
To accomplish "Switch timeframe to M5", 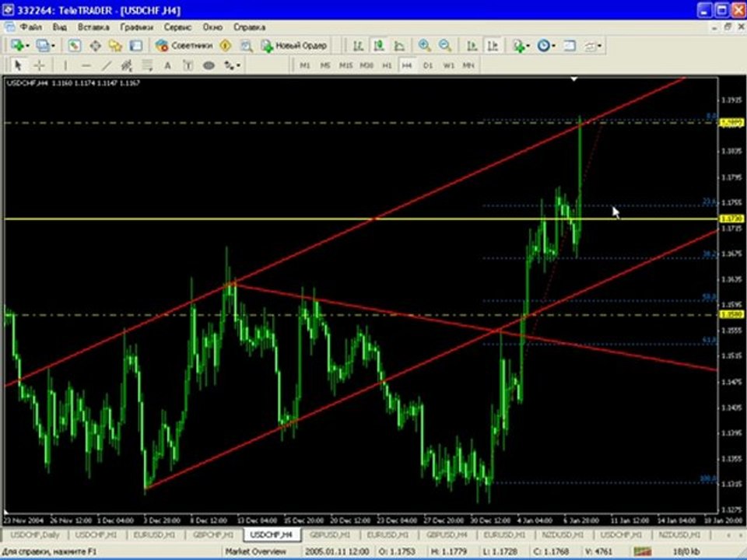I will coord(325,65).
